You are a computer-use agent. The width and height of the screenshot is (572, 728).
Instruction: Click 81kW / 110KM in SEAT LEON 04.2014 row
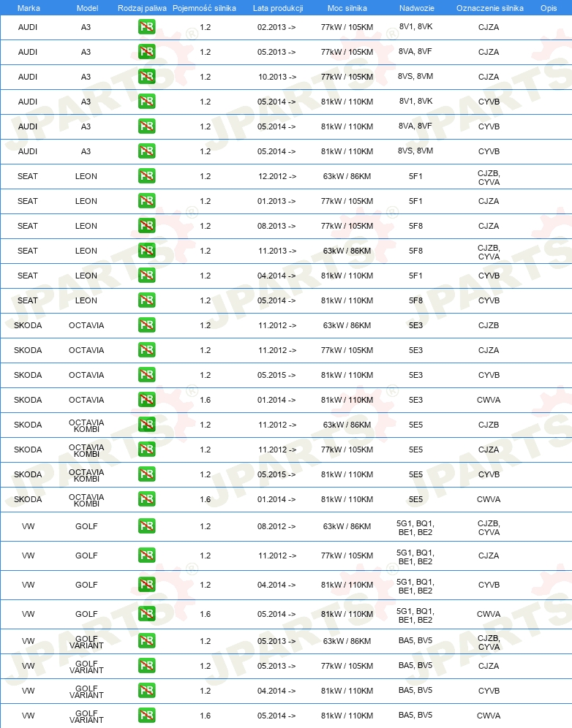coord(347,276)
